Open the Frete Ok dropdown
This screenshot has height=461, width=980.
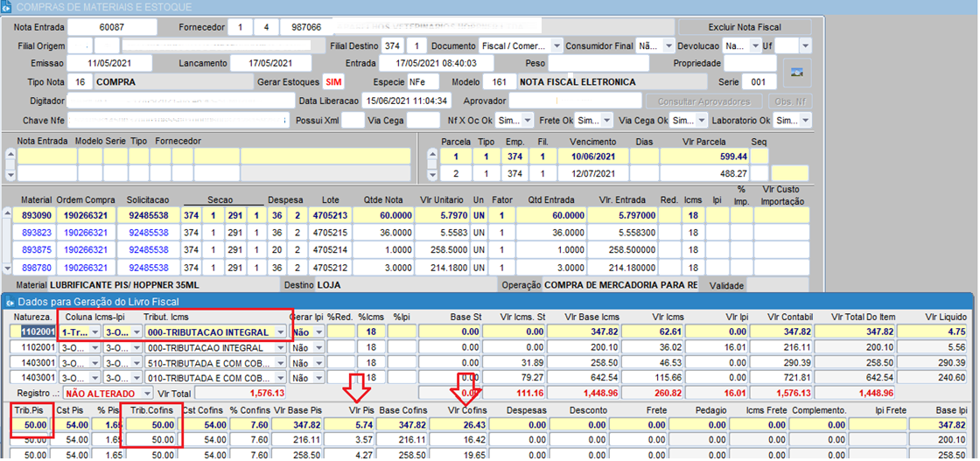(x=607, y=120)
